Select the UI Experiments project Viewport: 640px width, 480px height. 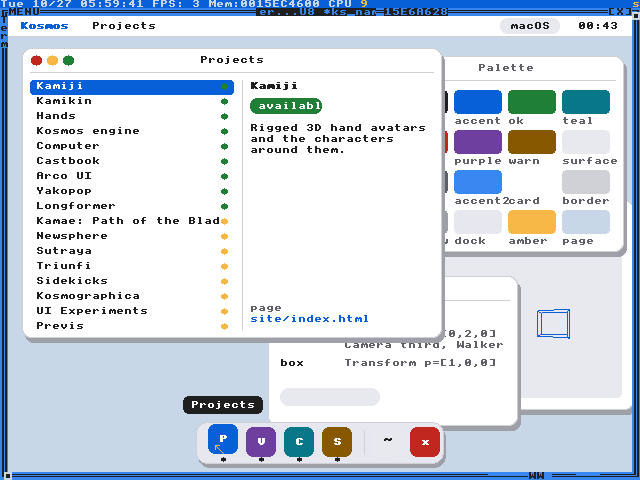(x=132, y=311)
